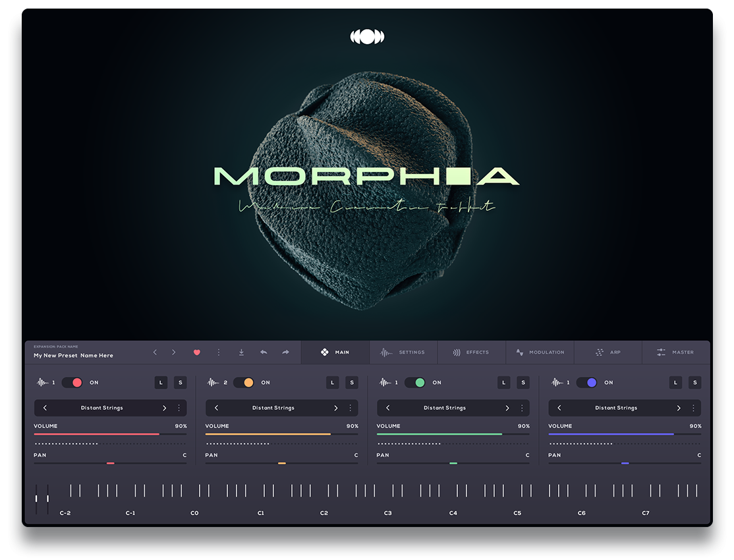Switch to the Effects tab

pyautogui.click(x=470, y=352)
